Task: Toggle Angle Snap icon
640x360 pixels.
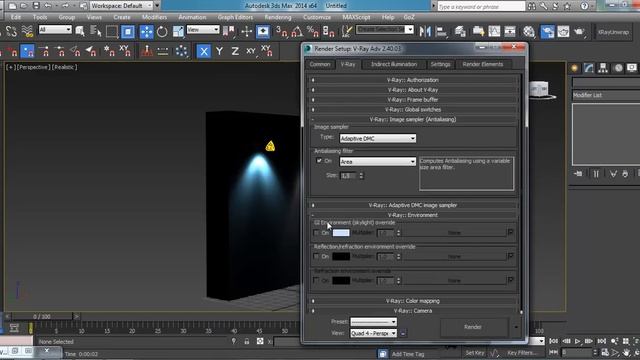Action: (x=297, y=31)
